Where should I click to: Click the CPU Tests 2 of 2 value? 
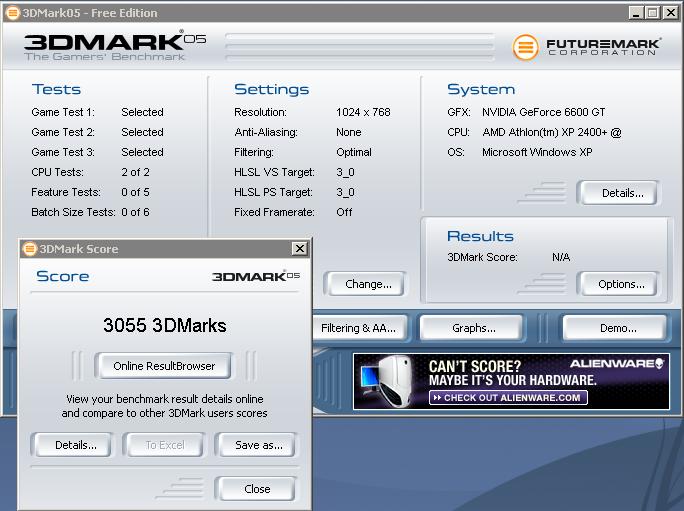point(135,172)
